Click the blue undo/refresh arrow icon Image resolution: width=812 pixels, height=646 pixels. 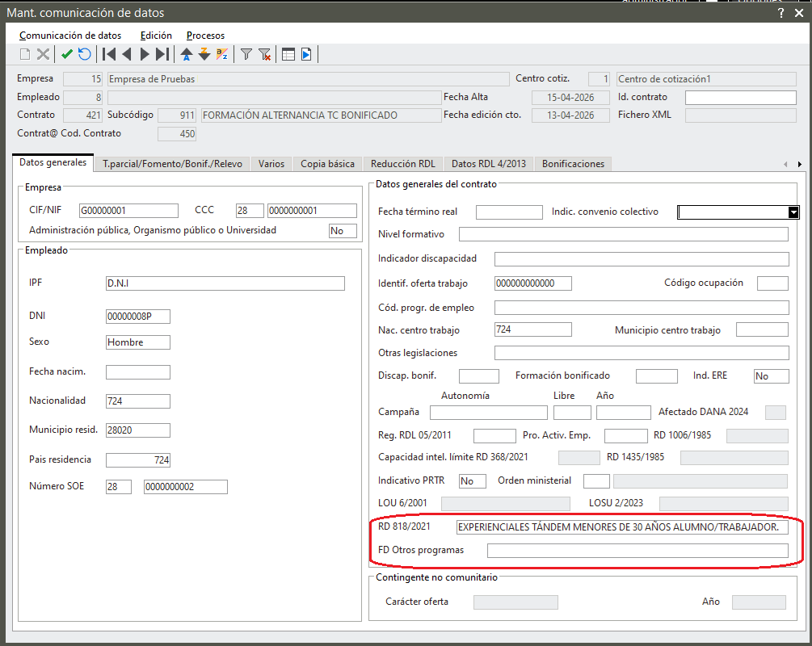pos(84,54)
